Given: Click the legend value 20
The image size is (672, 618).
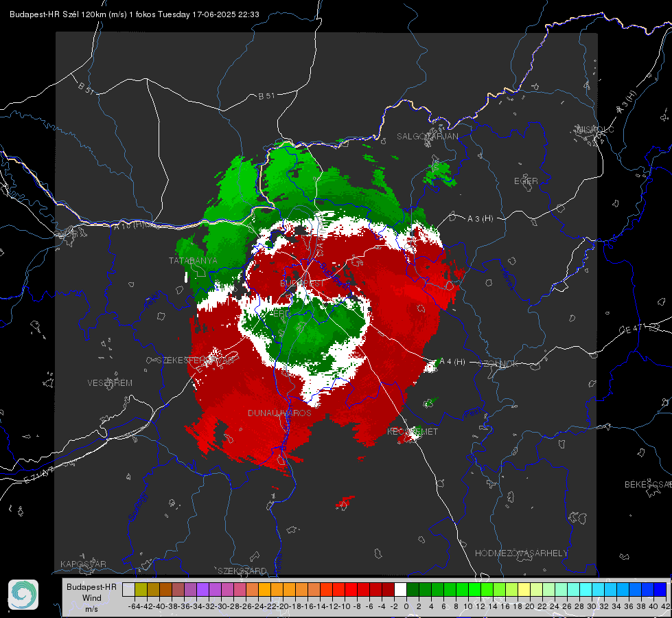Looking at the screenshot, I should [x=530, y=606].
